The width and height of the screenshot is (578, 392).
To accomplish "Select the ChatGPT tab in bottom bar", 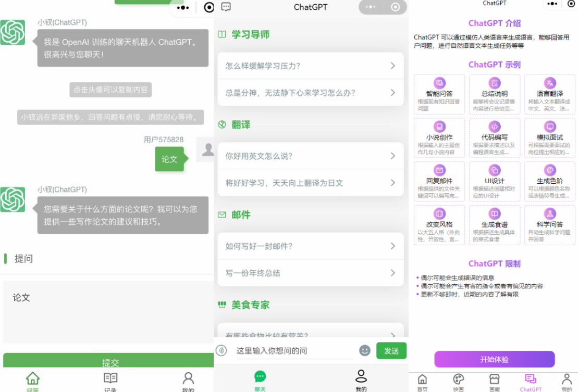I will coord(531,383).
